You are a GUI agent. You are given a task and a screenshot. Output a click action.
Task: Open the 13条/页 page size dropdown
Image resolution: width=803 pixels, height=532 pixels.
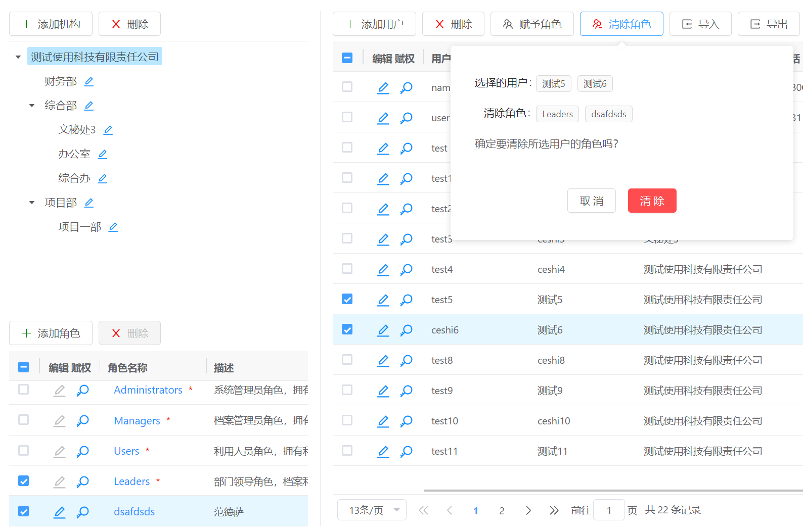pyautogui.click(x=372, y=510)
